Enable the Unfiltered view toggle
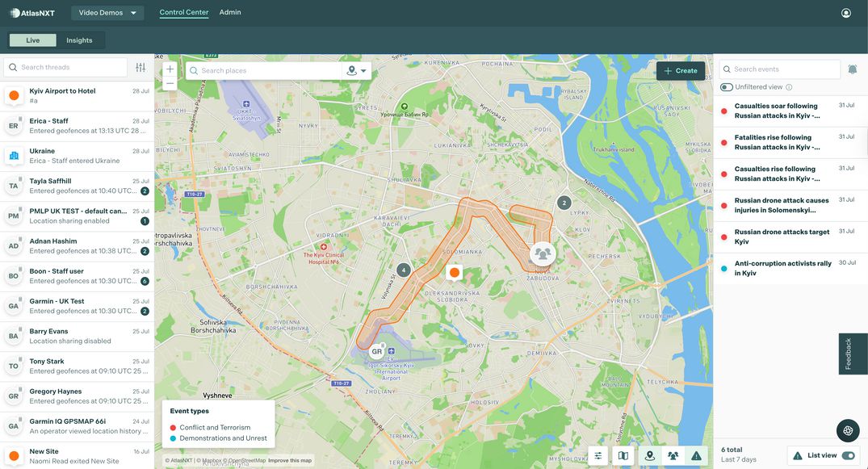 (726, 87)
